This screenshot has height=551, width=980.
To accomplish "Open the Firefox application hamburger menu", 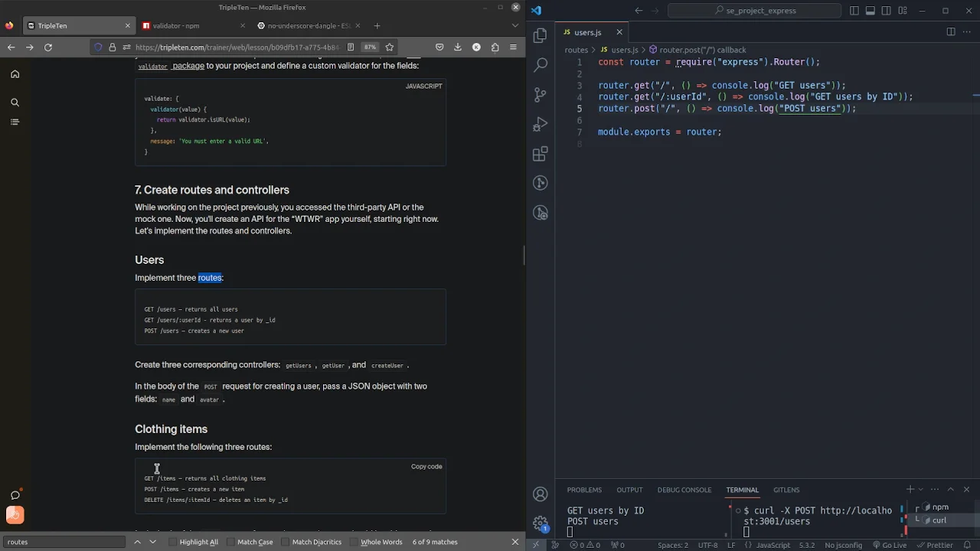I will pos(513,47).
